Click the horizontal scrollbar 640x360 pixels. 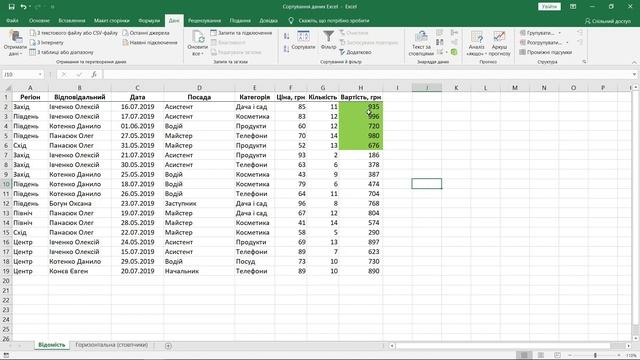[x=510, y=346]
